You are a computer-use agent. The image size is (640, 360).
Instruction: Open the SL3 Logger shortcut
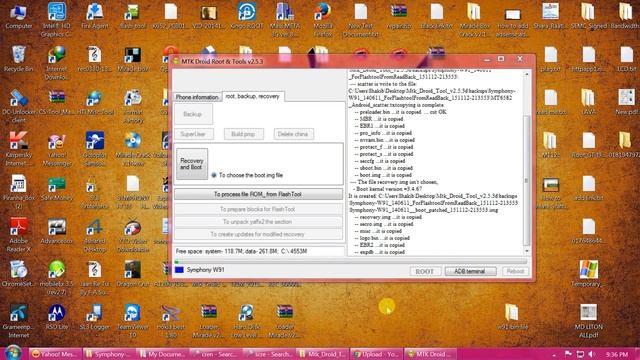(x=94, y=317)
